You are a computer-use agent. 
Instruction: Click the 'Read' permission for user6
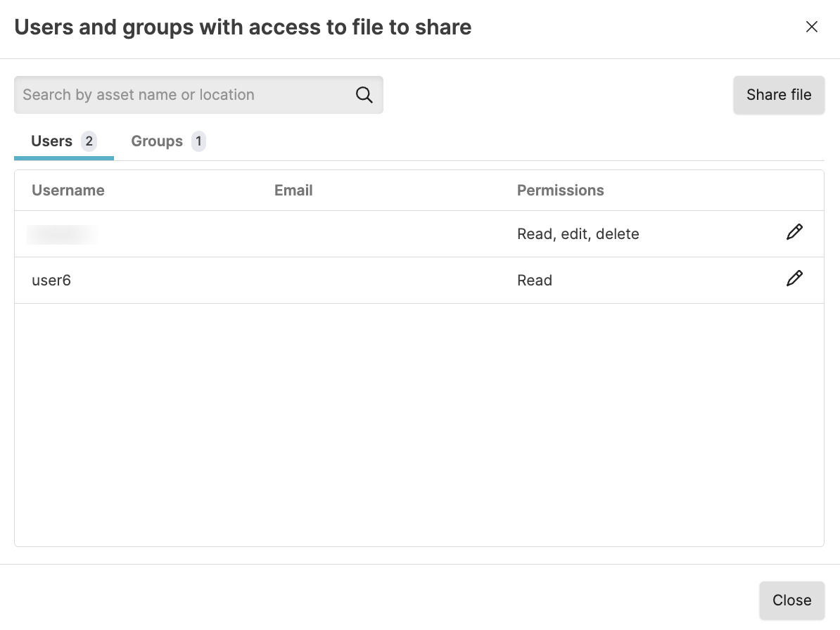click(x=534, y=281)
